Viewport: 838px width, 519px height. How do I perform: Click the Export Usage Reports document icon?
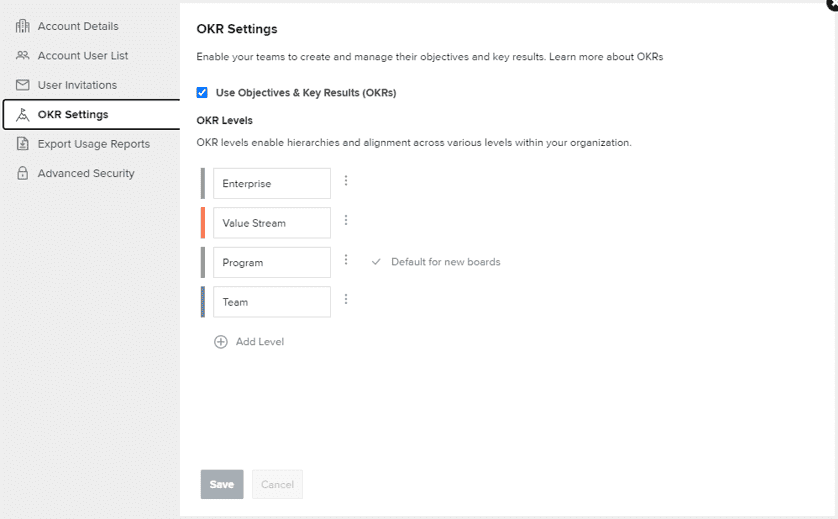(22, 144)
